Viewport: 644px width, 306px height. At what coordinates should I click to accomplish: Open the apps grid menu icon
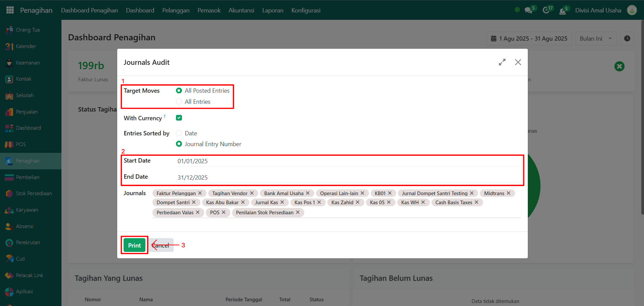(x=10, y=10)
